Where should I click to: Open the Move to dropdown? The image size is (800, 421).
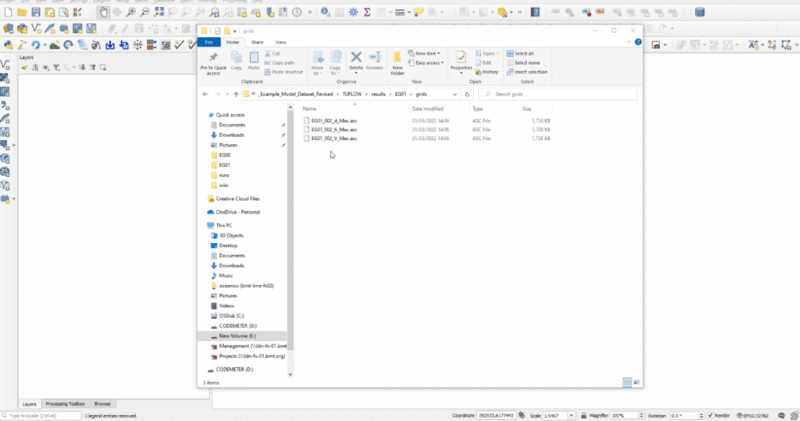(x=318, y=62)
